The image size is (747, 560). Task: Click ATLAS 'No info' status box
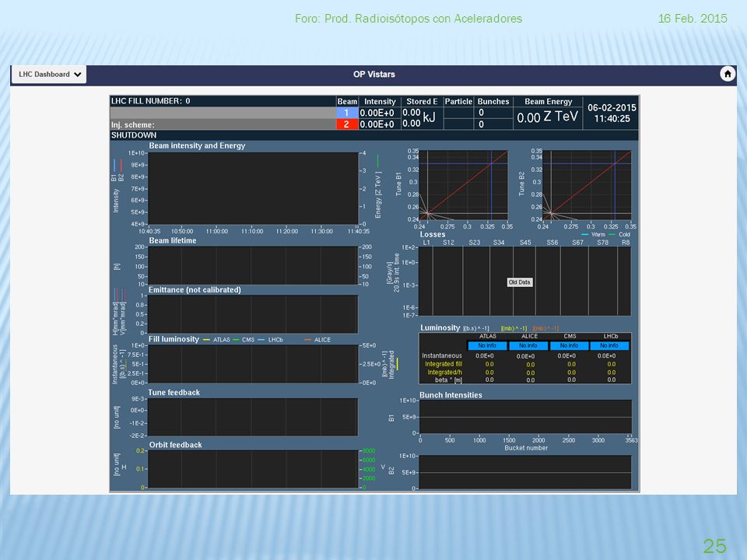click(487, 345)
